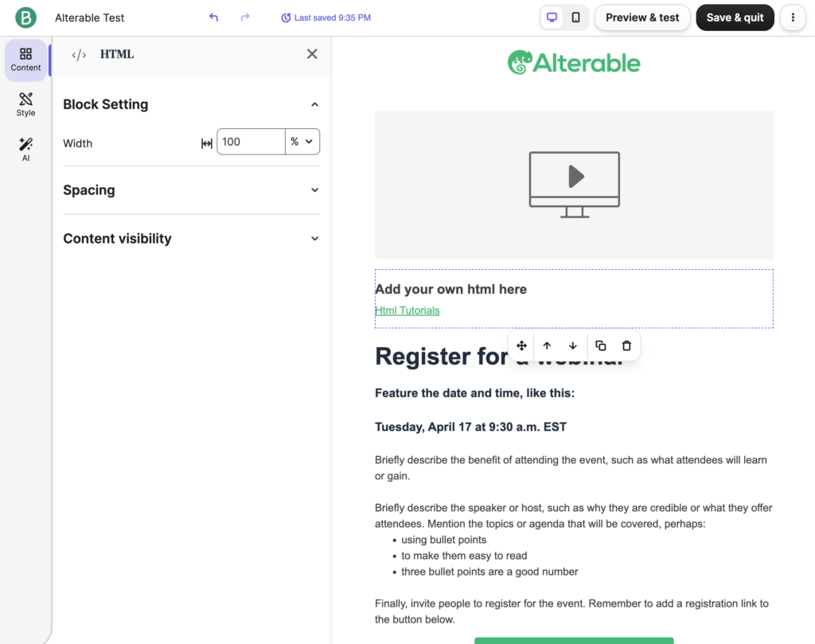Click inside the Width value field

tap(251, 142)
